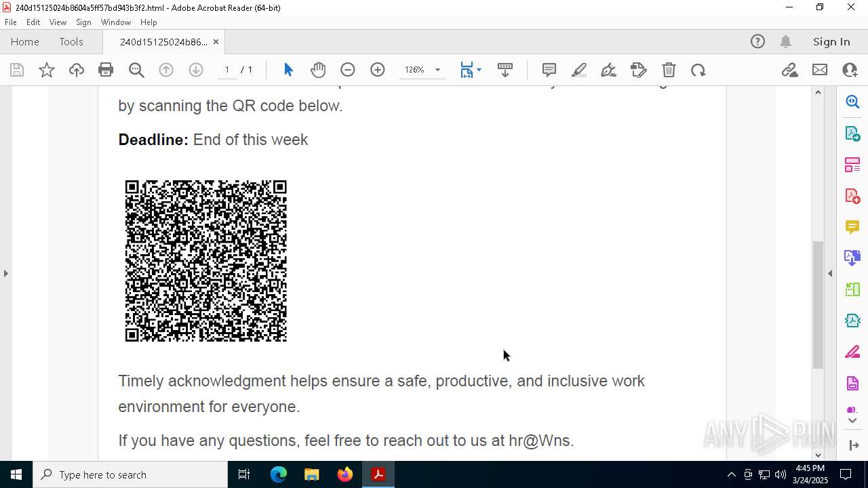Open the View menu
868x488 pixels.
pyautogui.click(x=58, y=22)
